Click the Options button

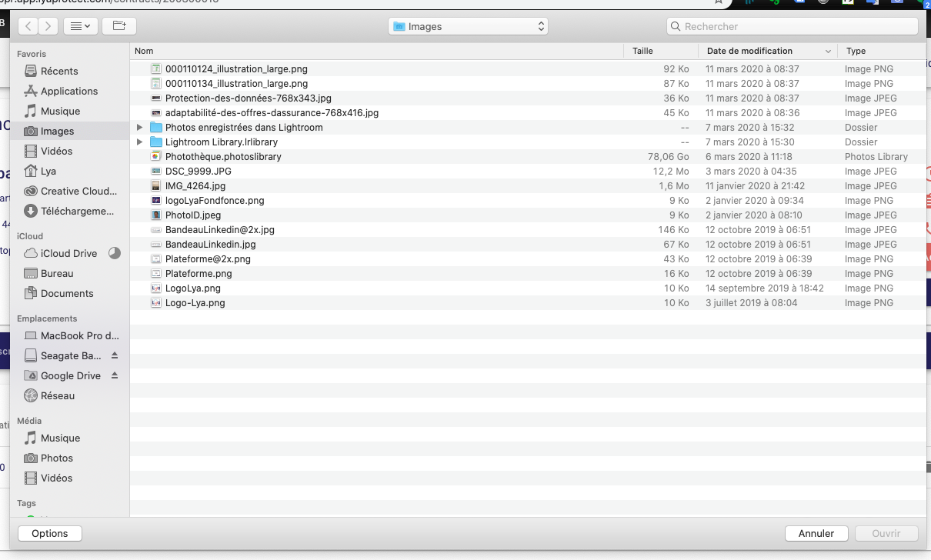(x=50, y=533)
